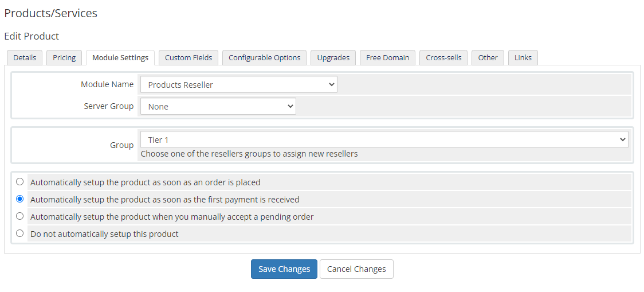Screen dimensions: 644x292
Task: Select setup when manually accepting pending order
Action: pos(19,216)
